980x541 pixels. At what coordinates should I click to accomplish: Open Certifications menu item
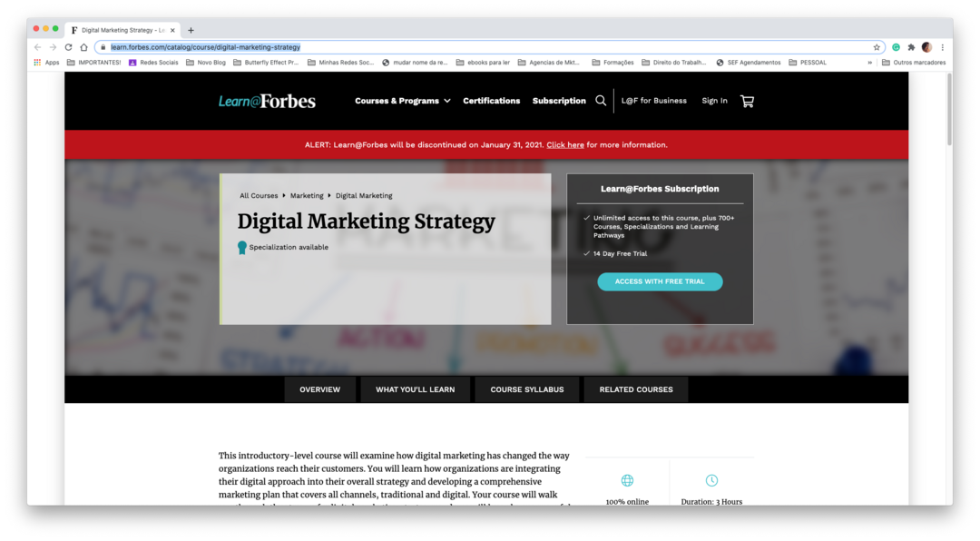coord(491,101)
